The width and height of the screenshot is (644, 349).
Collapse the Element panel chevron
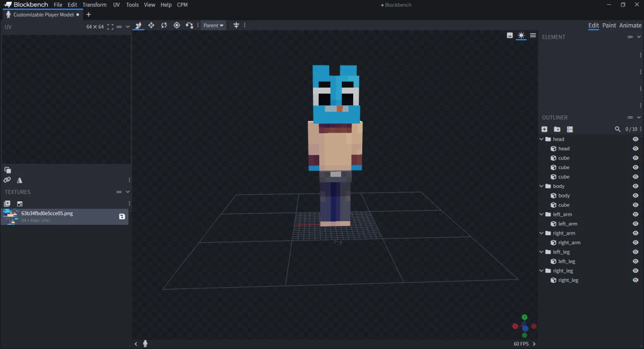[639, 37]
